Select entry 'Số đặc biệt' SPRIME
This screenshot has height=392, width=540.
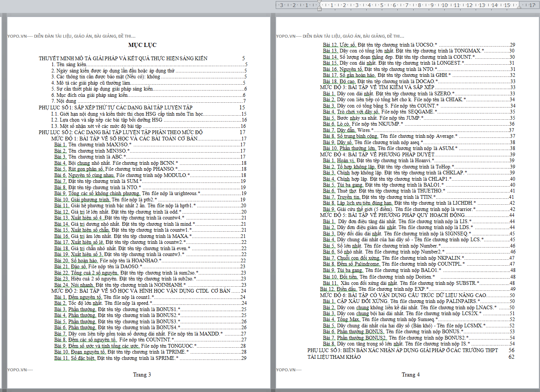150,358
